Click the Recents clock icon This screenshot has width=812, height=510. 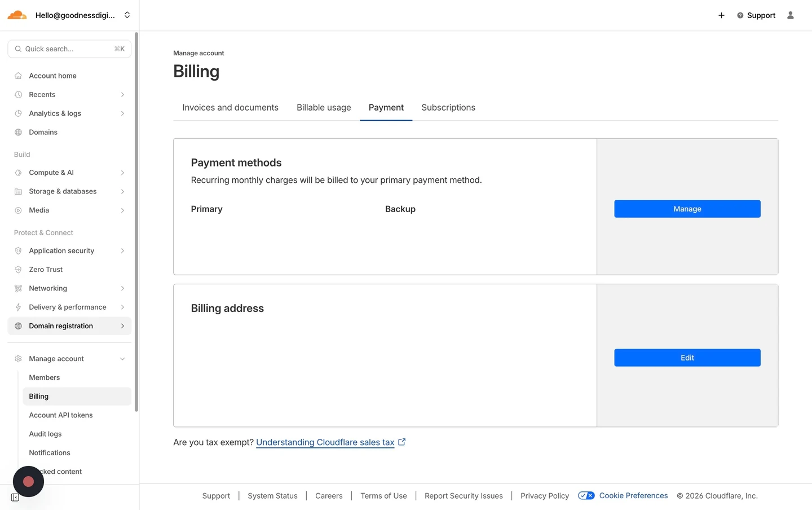click(x=18, y=95)
